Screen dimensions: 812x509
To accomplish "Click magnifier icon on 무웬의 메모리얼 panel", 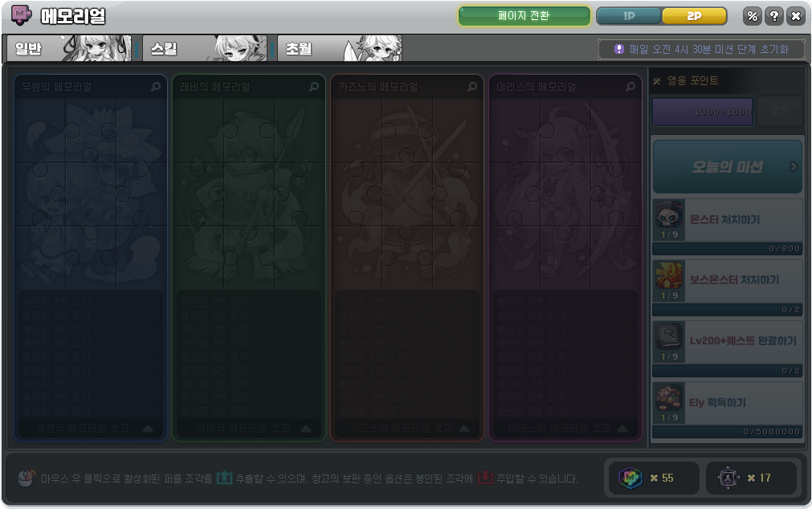I will (156, 87).
